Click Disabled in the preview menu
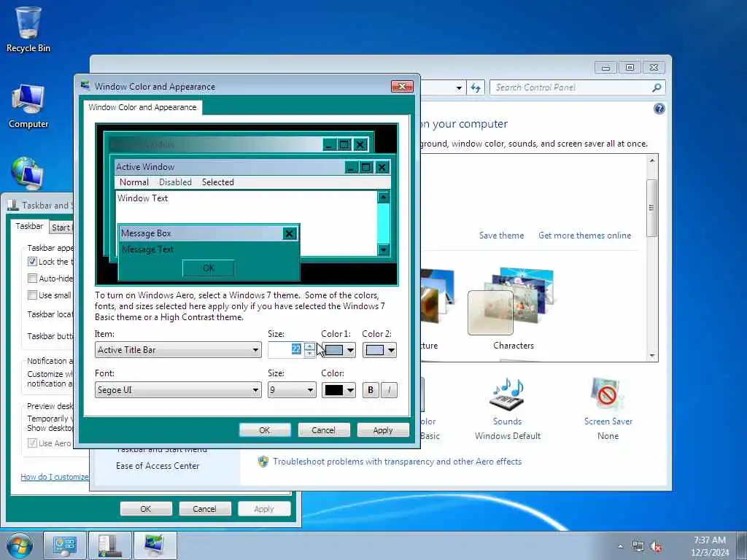This screenshot has height=560, width=747. coord(175,182)
